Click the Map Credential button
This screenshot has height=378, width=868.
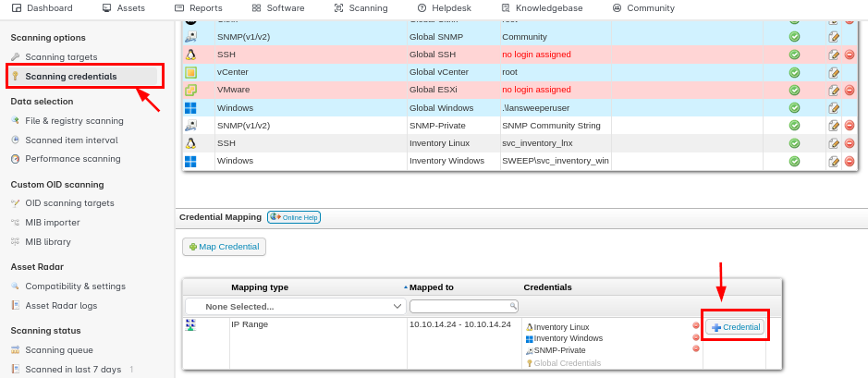click(x=224, y=247)
